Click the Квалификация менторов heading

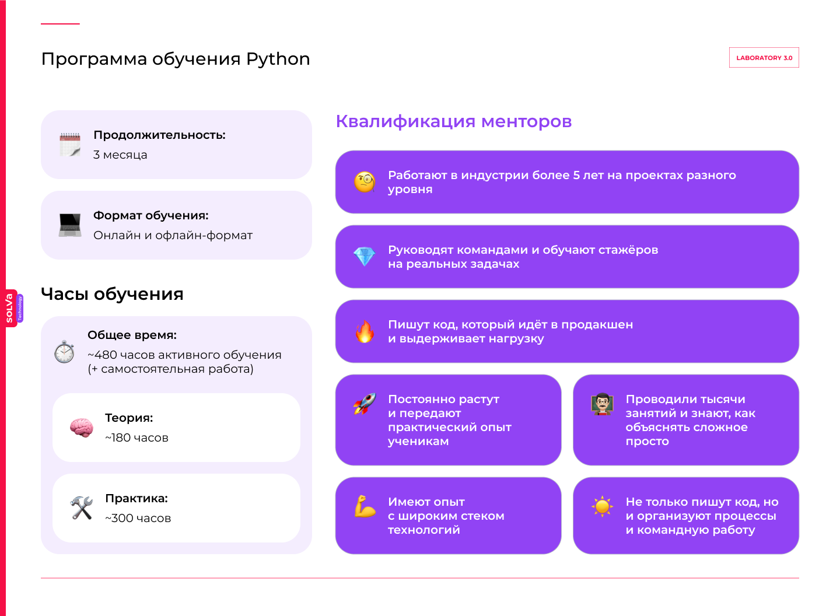click(x=454, y=121)
